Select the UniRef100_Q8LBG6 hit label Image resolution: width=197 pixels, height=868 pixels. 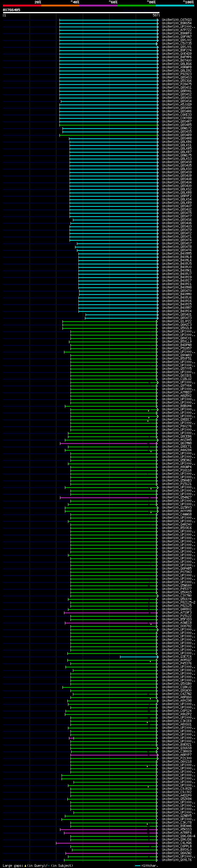click(177, 64)
